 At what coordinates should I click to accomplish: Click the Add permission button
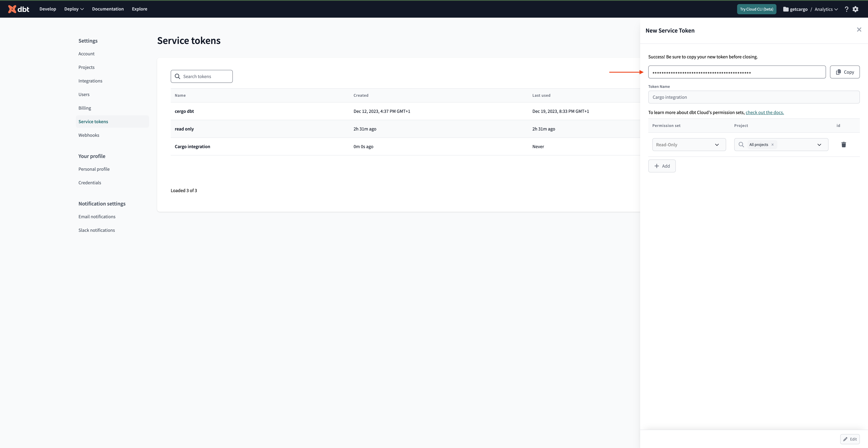(x=662, y=166)
